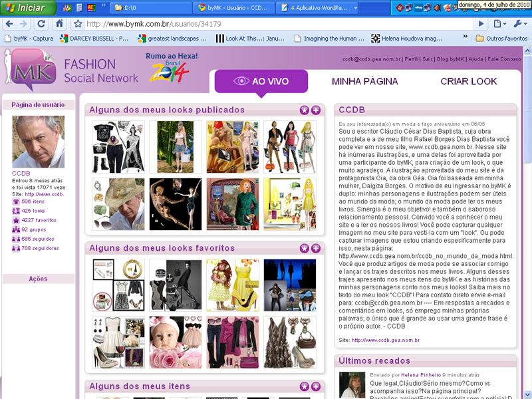Viewport: 532px width, 399px height.
Task: Click the plus icon in looks publicados header
Action: point(315,110)
